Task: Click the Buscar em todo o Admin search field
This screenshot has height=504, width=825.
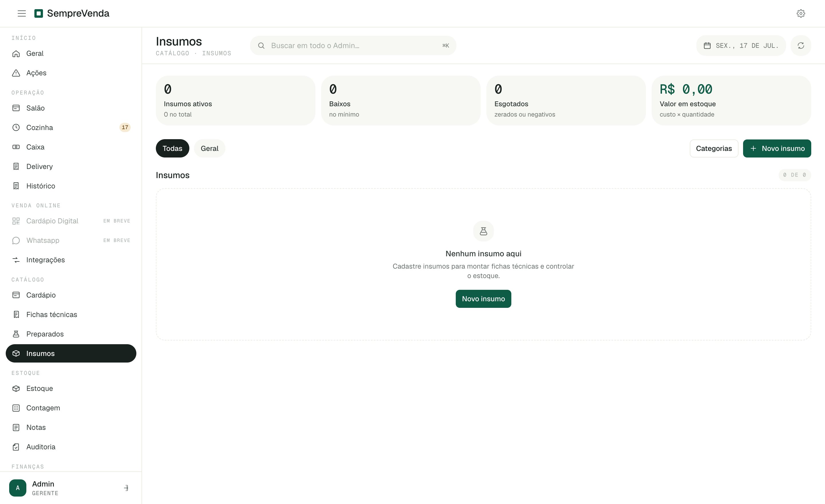Action: [x=353, y=46]
